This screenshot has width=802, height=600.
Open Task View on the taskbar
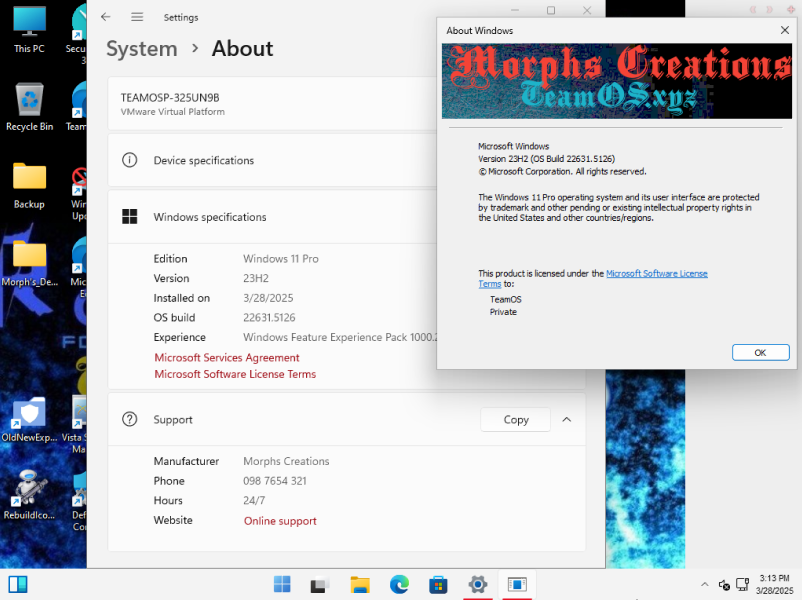pos(320,584)
